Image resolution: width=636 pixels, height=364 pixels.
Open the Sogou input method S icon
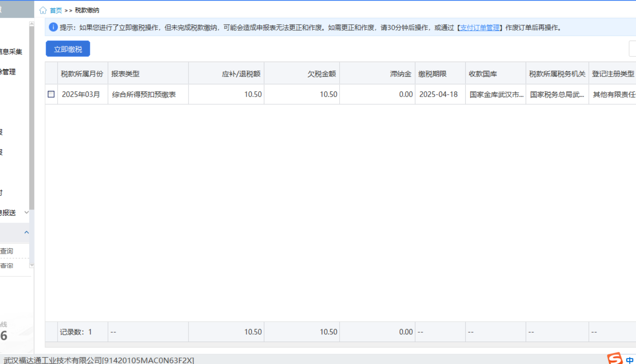(x=615, y=358)
